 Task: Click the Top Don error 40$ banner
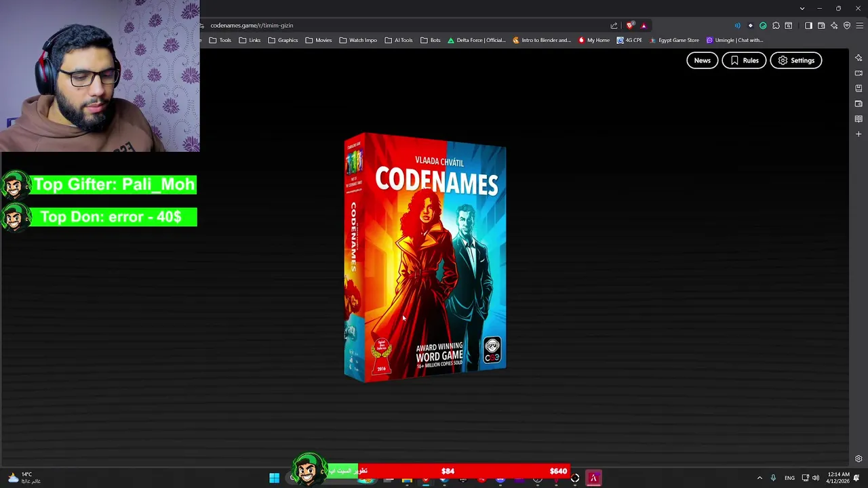[99, 217]
